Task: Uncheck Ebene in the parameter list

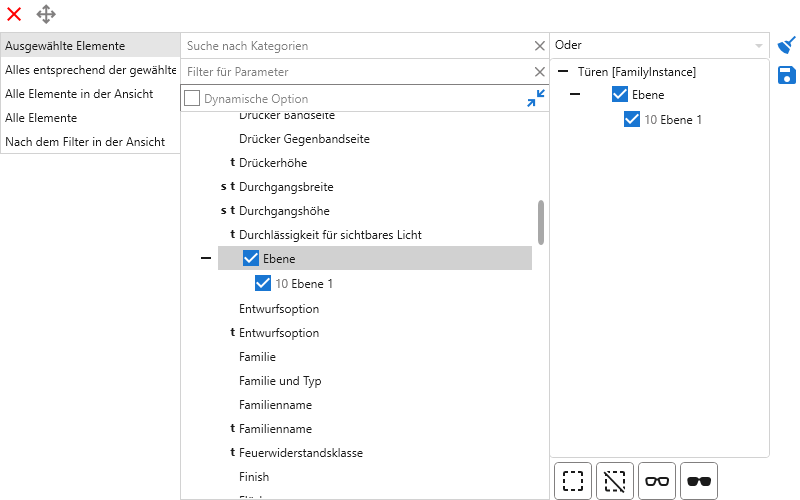Action: [x=252, y=259]
